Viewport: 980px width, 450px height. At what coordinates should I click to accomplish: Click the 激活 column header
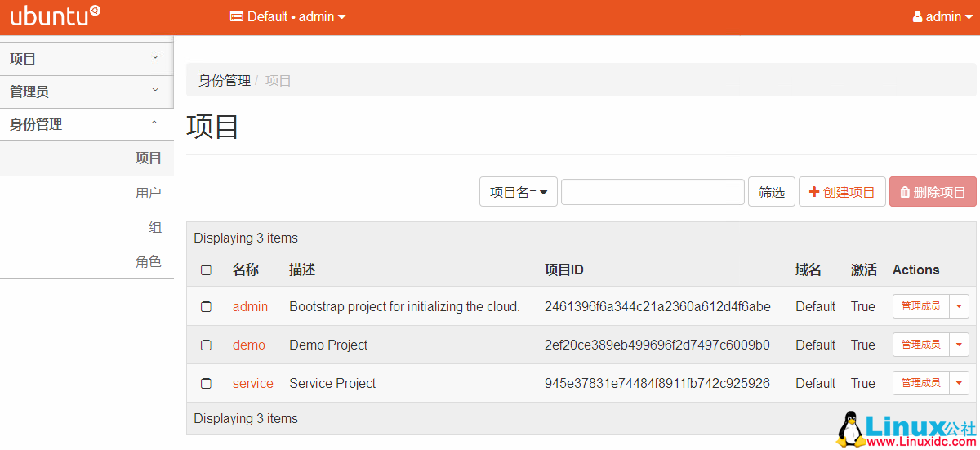coord(864,270)
